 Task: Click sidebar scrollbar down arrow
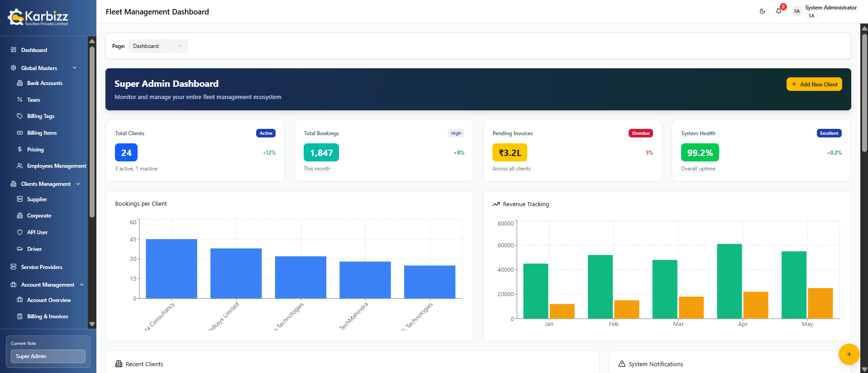pos(92,324)
